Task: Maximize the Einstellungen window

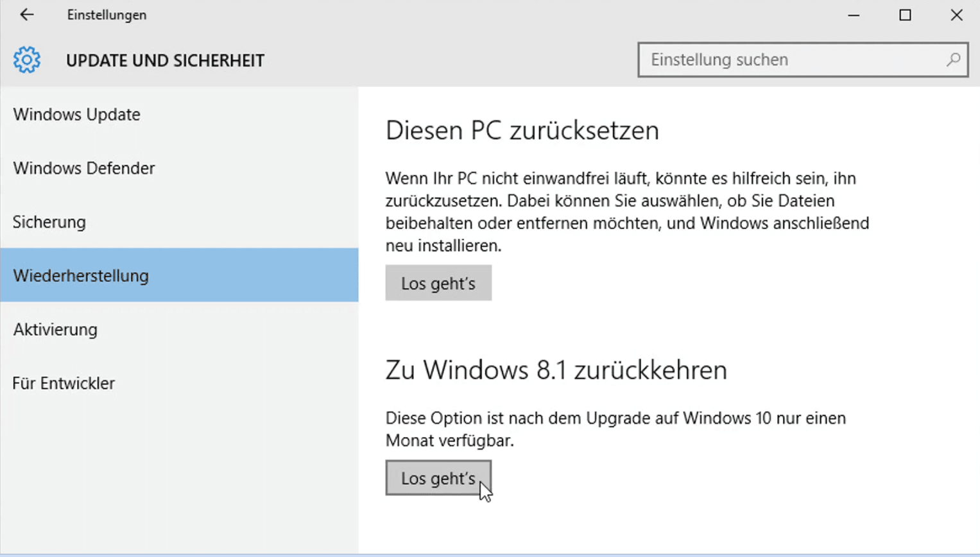Action: (905, 15)
